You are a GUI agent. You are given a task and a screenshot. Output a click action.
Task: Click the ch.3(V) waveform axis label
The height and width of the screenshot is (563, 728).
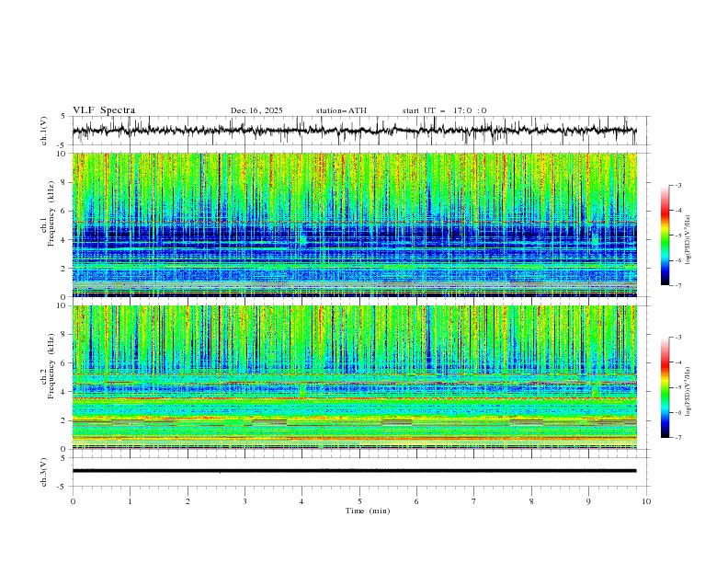(x=44, y=470)
